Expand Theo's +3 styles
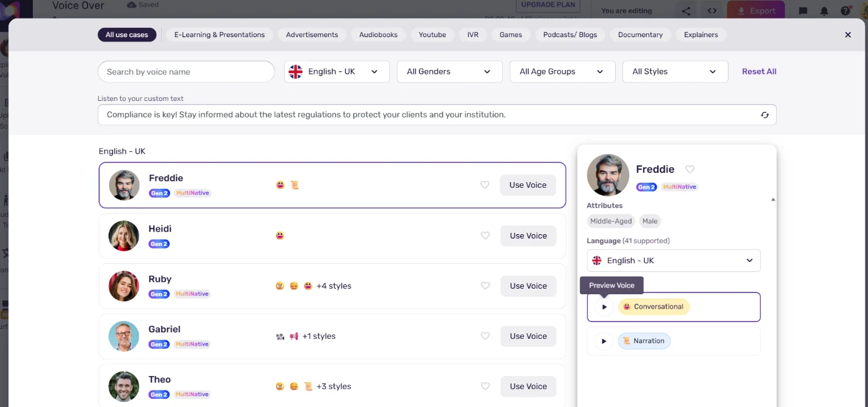868x407 pixels. pyautogui.click(x=334, y=386)
